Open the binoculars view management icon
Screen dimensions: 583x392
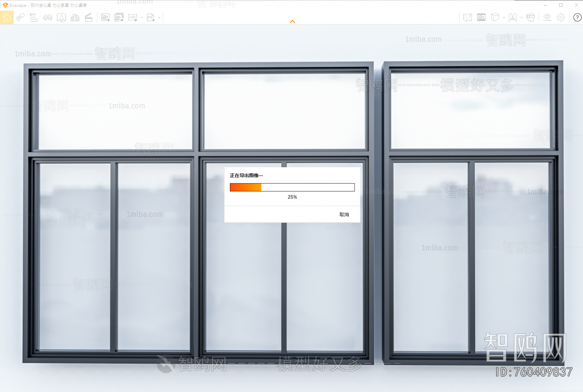(x=48, y=17)
